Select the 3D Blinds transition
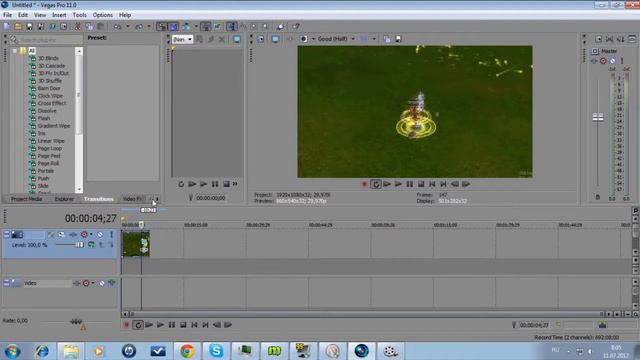The width and height of the screenshot is (640, 360). click(48, 58)
